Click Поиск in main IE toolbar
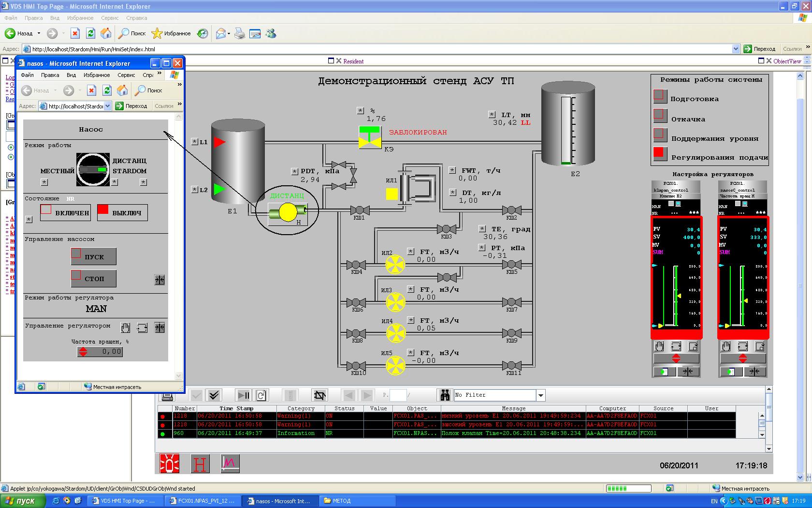The width and height of the screenshot is (812, 508). click(x=132, y=33)
